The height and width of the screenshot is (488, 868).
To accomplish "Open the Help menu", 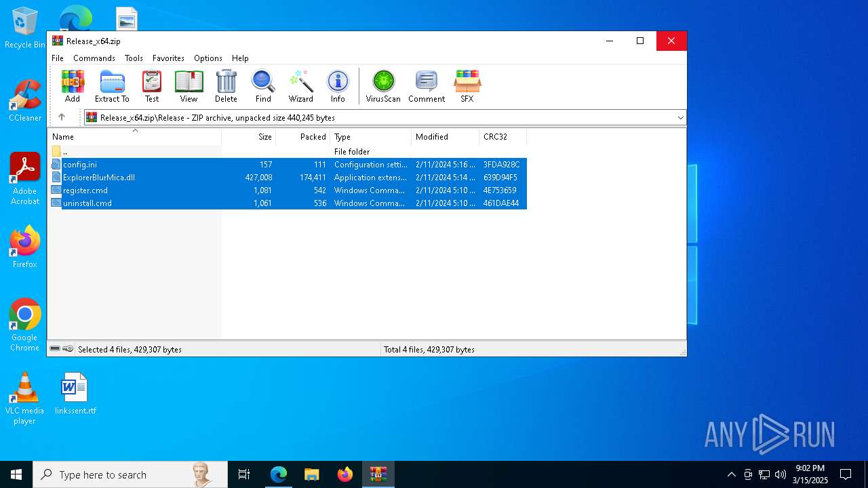I will (x=240, y=58).
